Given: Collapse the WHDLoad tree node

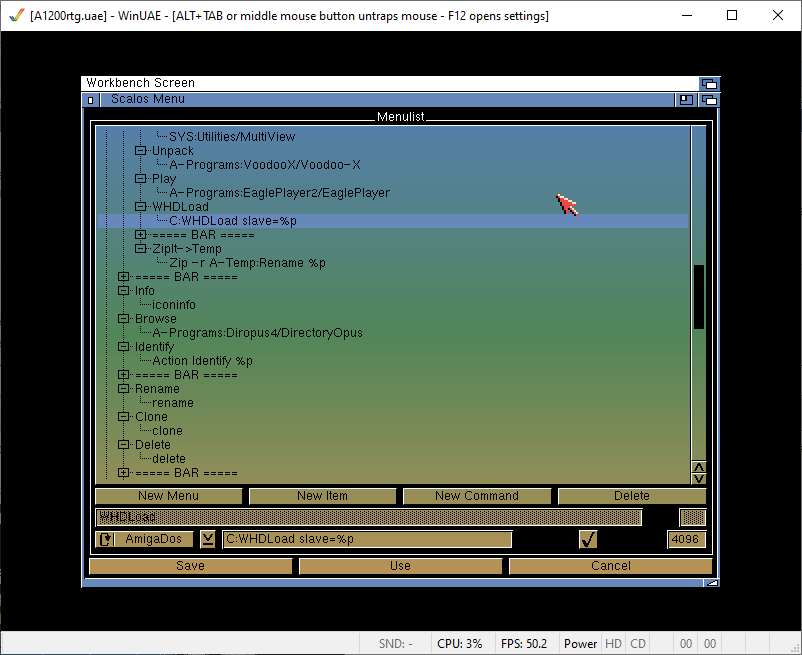Looking at the screenshot, I should [140, 207].
